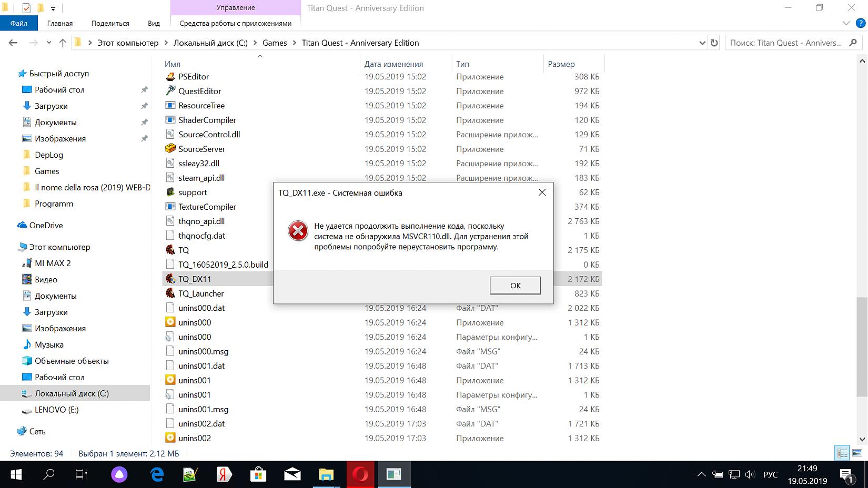
Task: Click the file list vertical scrollbar thumb
Action: tap(862, 347)
